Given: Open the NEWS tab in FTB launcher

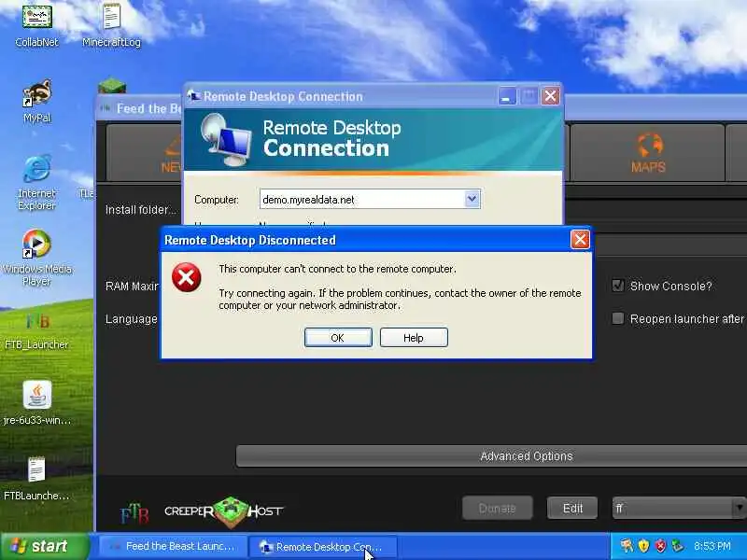Looking at the screenshot, I should click(146, 152).
